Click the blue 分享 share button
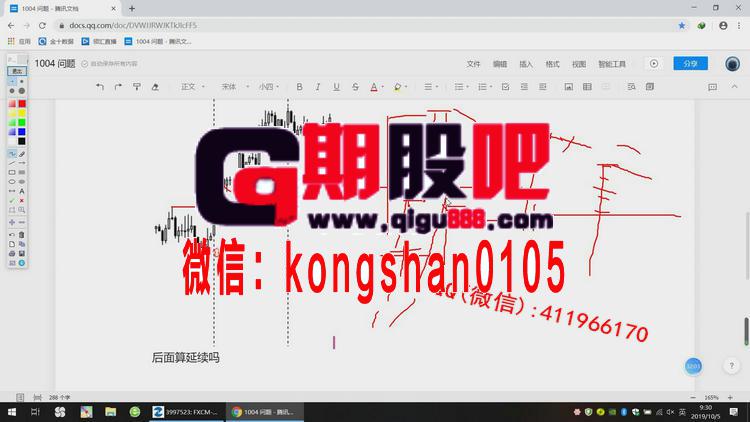The width and height of the screenshot is (750, 422). [690, 63]
